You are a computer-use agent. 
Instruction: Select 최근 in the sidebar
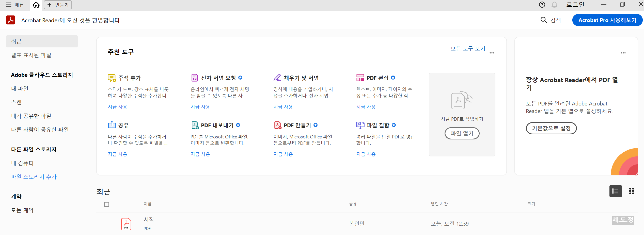coord(42,41)
